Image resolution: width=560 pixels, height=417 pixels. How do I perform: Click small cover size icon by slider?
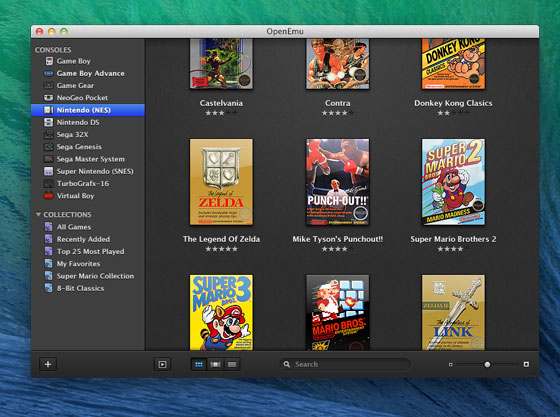point(451,365)
